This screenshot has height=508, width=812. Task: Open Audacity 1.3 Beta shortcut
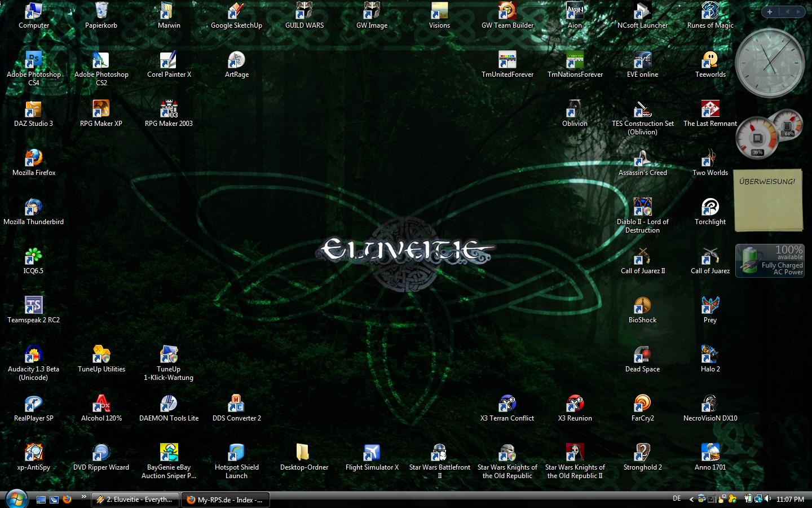tap(34, 363)
